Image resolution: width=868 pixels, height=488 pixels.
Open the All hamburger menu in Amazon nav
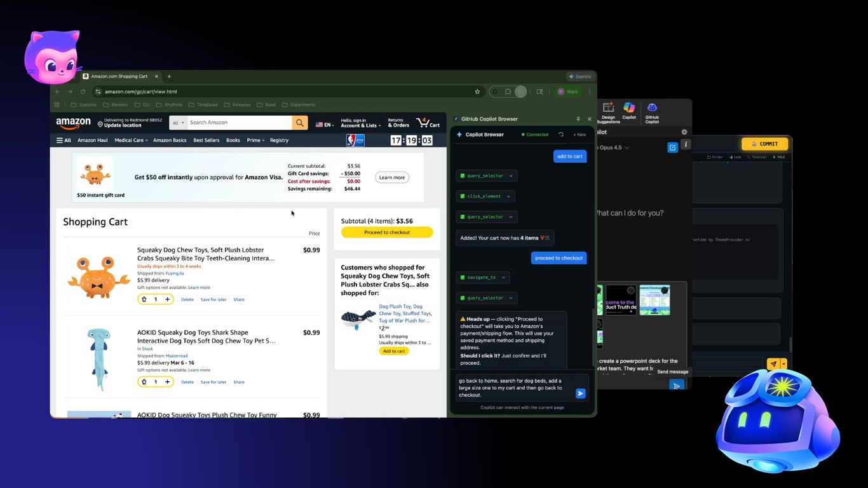tap(64, 140)
